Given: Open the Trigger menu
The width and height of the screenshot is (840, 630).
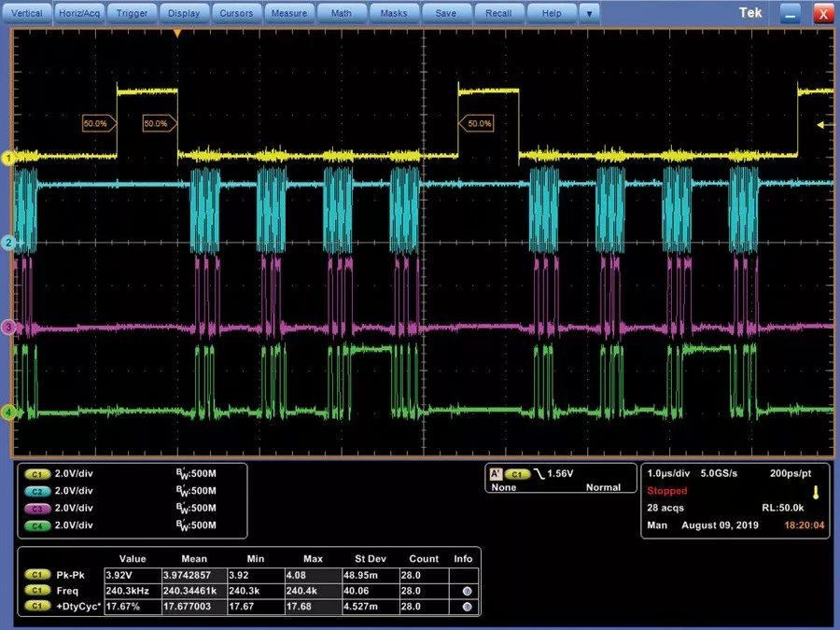Looking at the screenshot, I should pos(133,14).
